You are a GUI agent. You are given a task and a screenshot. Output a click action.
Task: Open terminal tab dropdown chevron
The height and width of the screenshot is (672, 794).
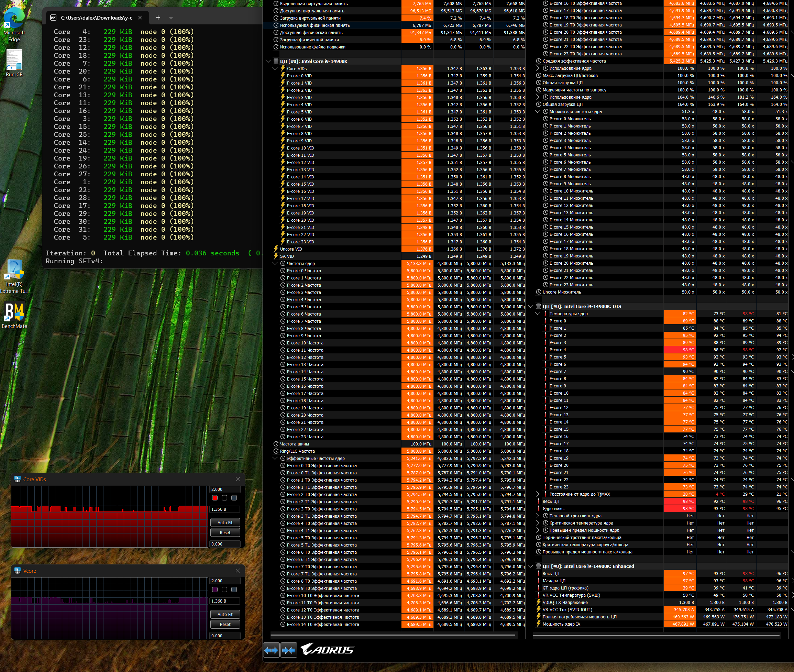(x=171, y=18)
